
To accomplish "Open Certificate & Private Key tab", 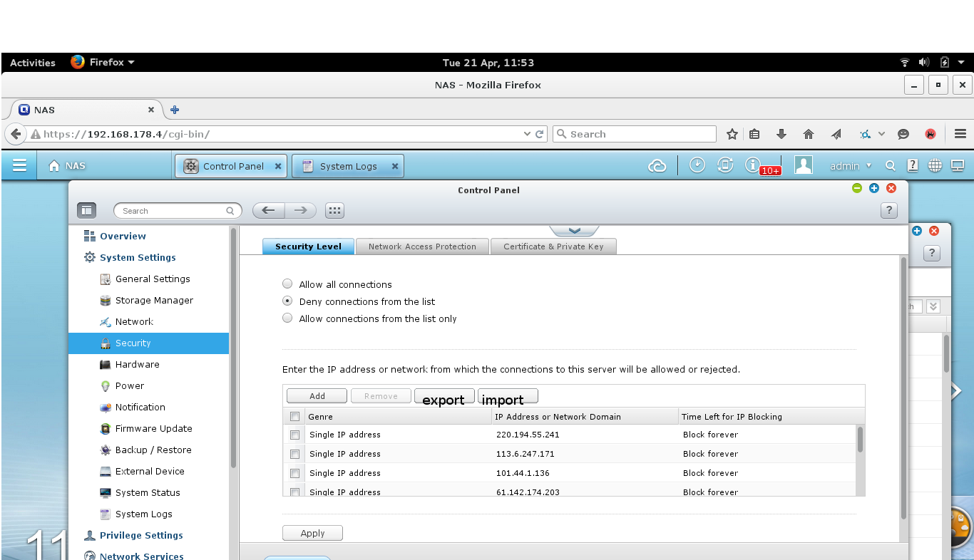I will click(x=553, y=247).
